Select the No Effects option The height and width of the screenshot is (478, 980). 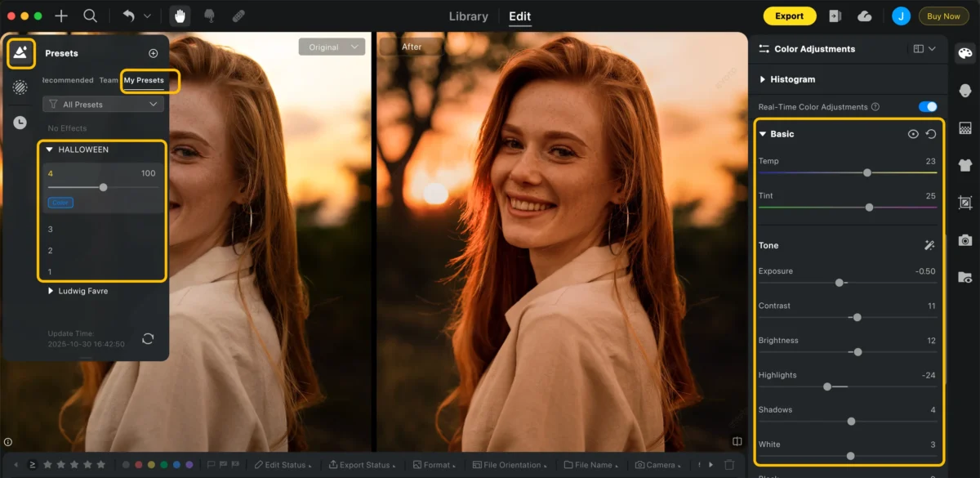tap(67, 128)
